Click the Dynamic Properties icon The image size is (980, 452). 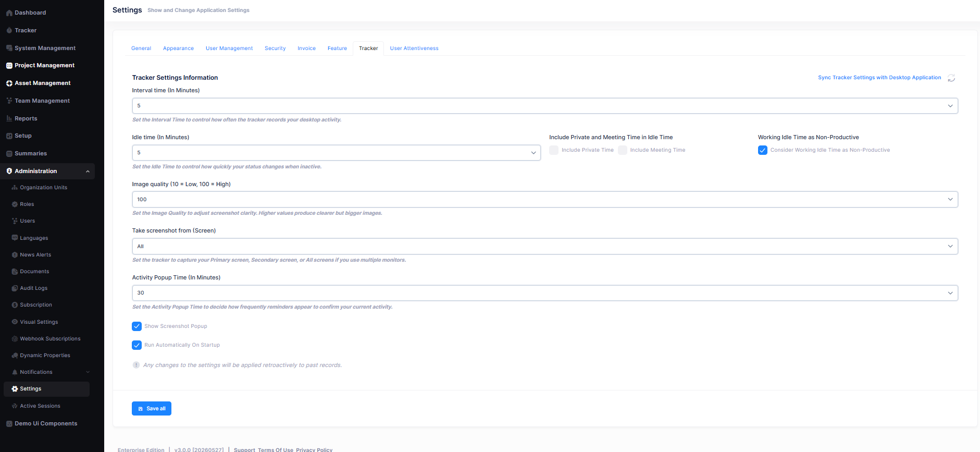point(15,356)
